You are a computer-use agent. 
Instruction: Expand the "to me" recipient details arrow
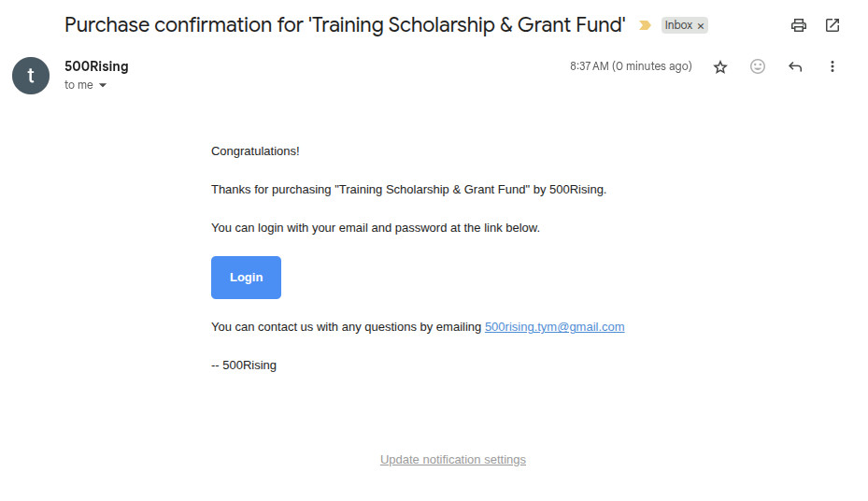[103, 85]
